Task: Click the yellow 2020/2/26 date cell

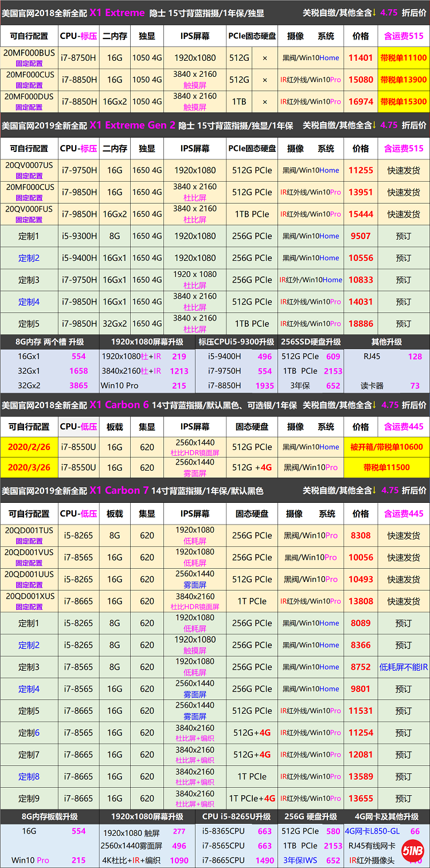Action: [x=28, y=447]
